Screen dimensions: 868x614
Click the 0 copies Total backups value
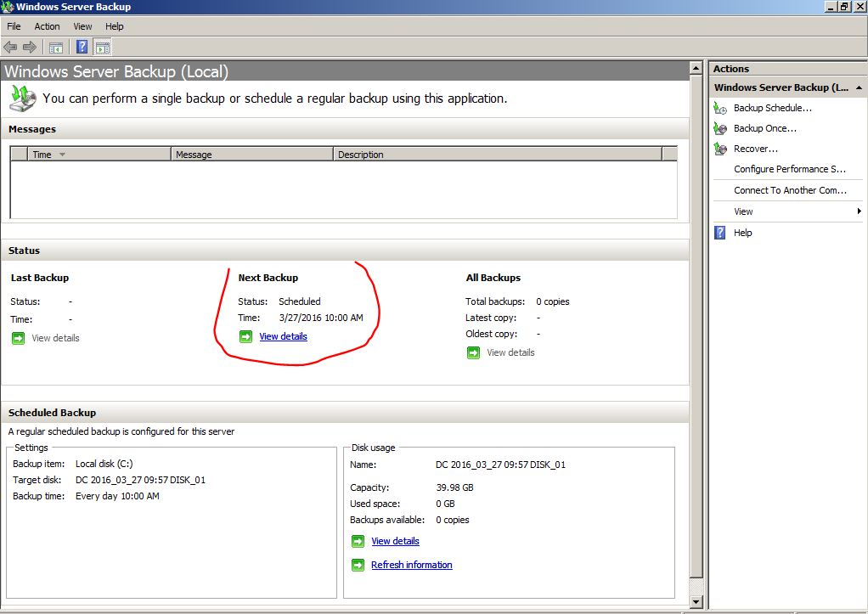click(552, 301)
